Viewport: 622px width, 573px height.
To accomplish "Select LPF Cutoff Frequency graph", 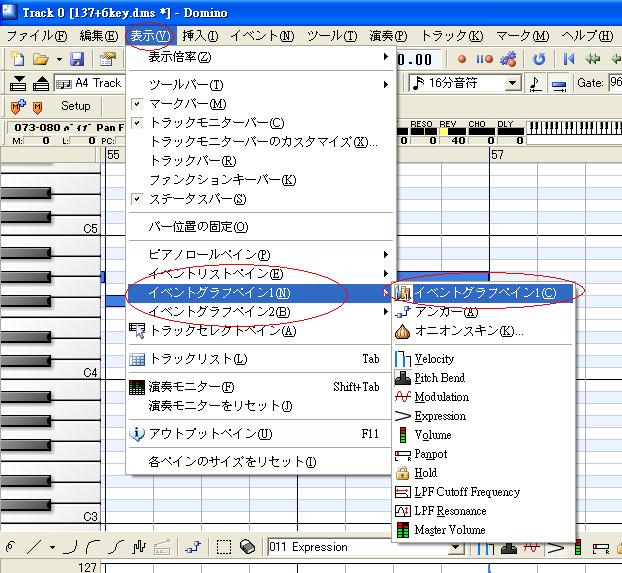I will (483, 492).
